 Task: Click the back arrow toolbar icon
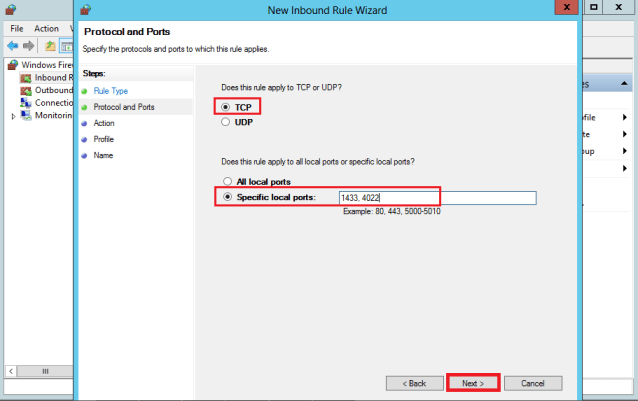click(x=13, y=46)
